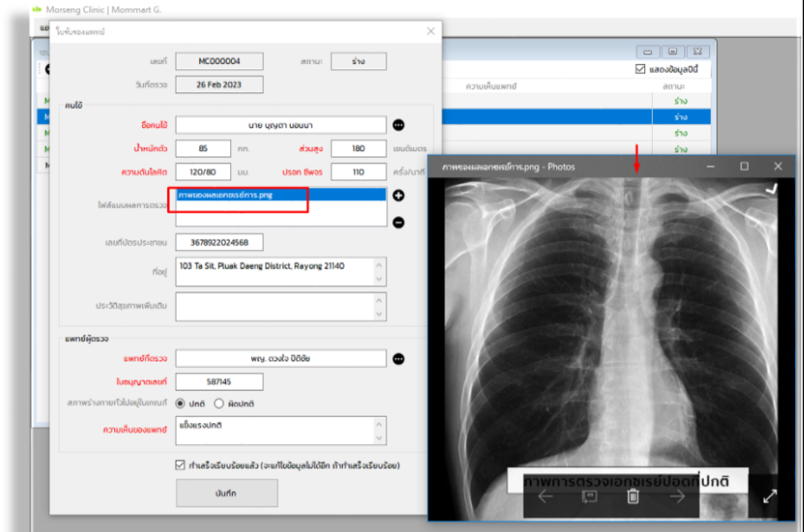Viewport: 804px width, 532px height.
Task: Close the medical certificate dialog
Action: click(x=431, y=31)
